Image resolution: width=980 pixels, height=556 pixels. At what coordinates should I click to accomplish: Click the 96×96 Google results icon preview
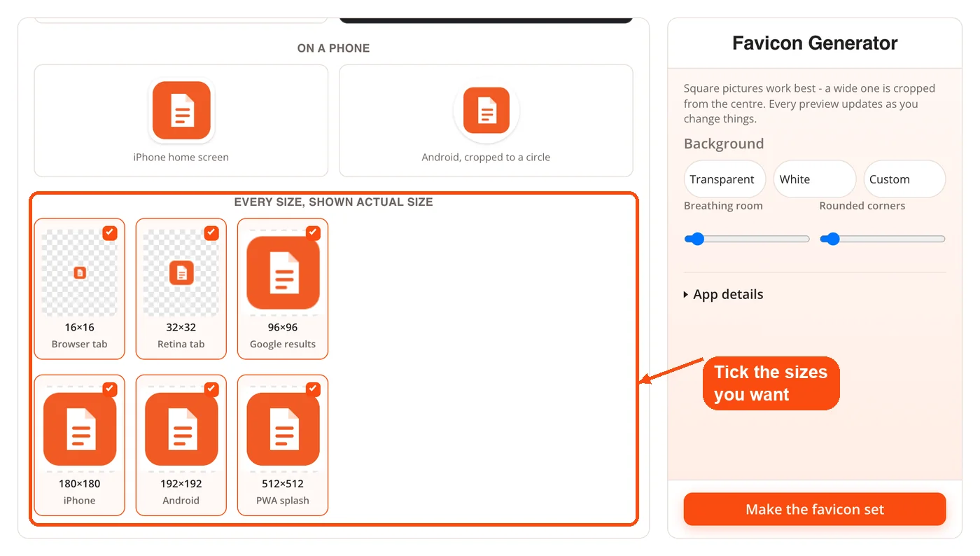283,272
